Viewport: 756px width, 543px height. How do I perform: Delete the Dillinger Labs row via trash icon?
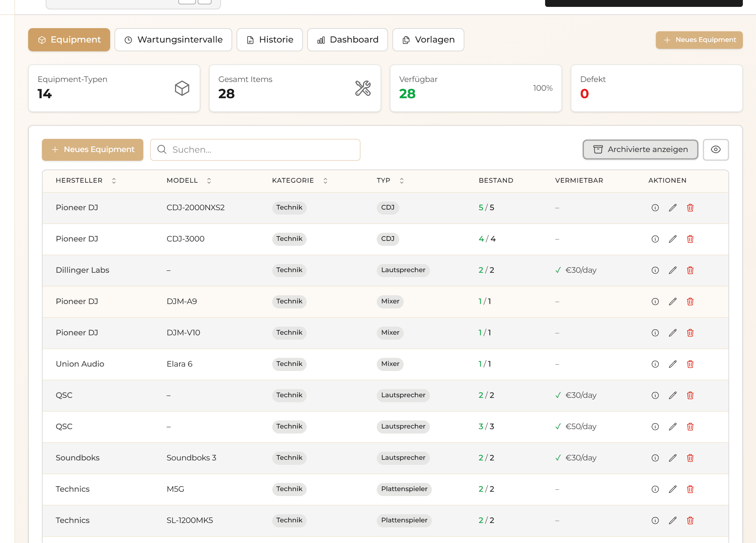690,270
